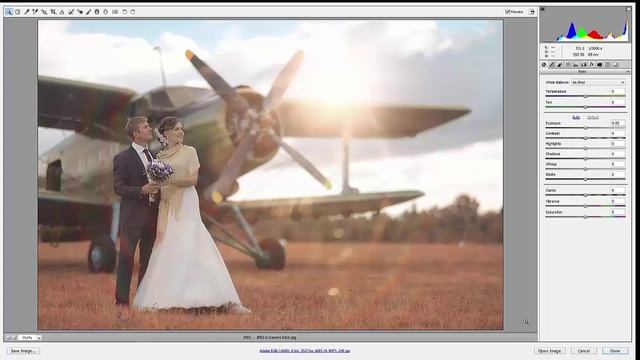Click the Contrast slider handle

[x=585, y=138]
